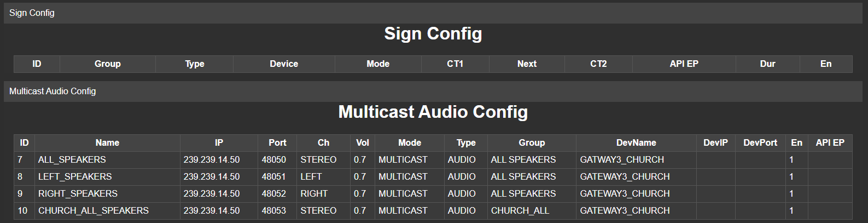Click the Device column header in Sign Config
This screenshot has height=223, width=868.
coord(284,64)
